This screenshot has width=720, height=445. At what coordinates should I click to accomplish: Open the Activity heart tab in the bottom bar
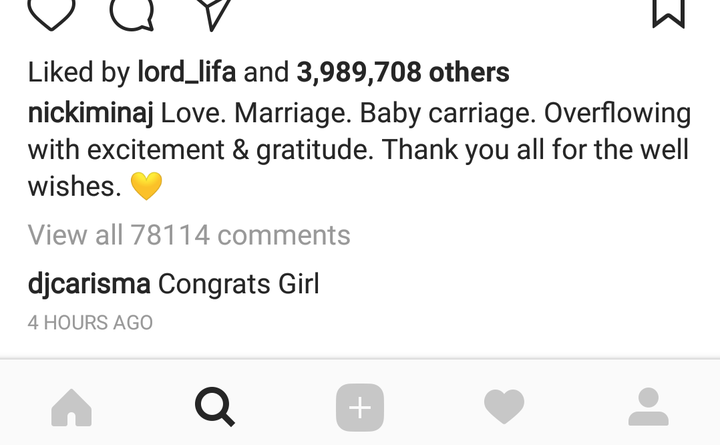point(504,406)
